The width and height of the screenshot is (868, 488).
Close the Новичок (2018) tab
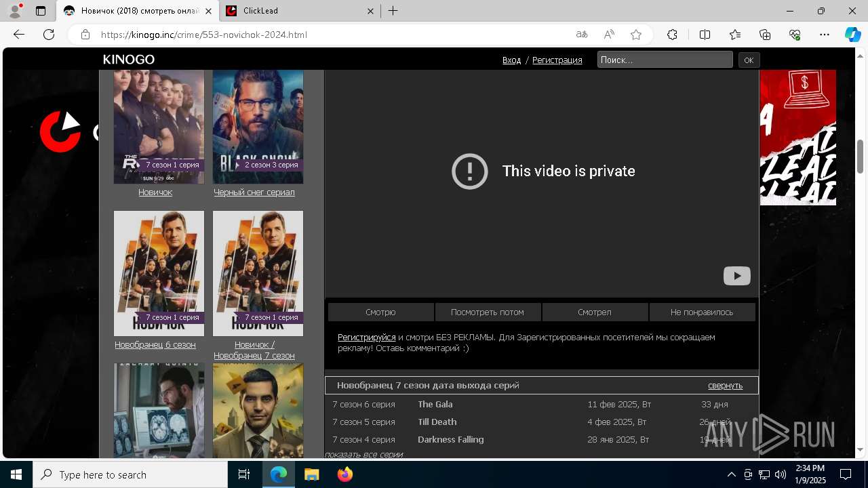pyautogui.click(x=208, y=11)
